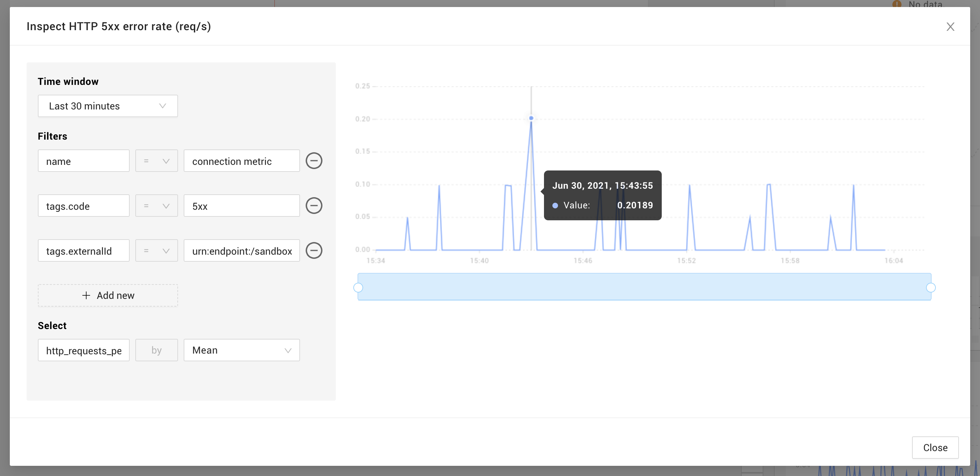This screenshot has width=980, height=476.
Task: Remove the tags.code filter row
Action: pos(314,206)
